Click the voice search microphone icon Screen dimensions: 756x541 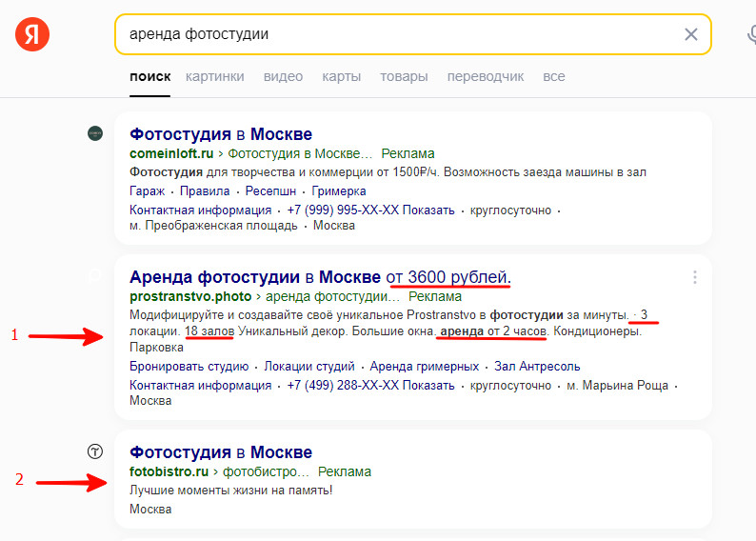click(750, 35)
